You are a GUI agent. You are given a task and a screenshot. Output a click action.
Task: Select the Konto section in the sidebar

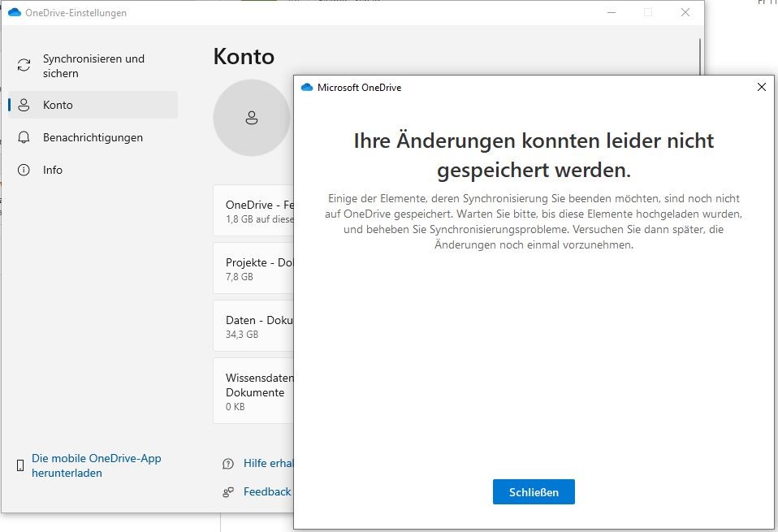93,105
